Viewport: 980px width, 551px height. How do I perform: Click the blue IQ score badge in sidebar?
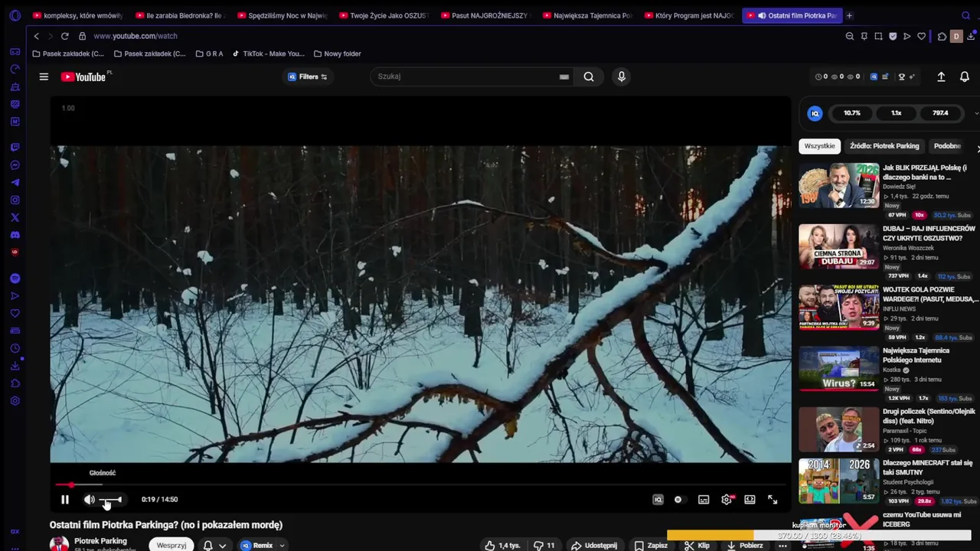(815, 113)
